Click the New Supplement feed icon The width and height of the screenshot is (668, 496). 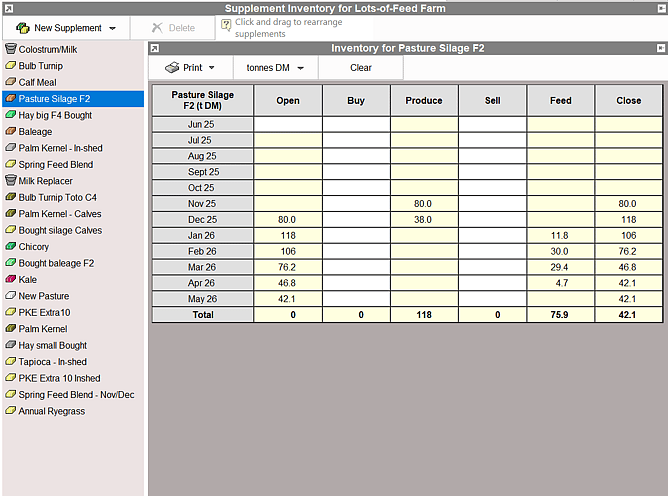click(x=23, y=28)
